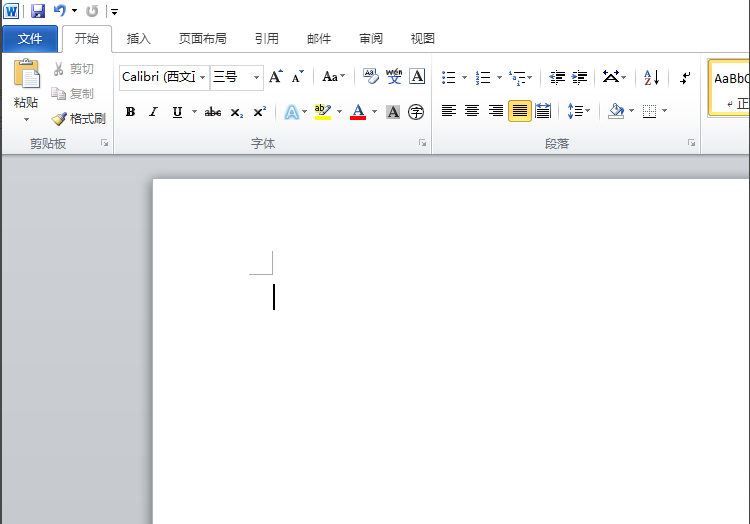Toggle Bold formatting

[130, 112]
